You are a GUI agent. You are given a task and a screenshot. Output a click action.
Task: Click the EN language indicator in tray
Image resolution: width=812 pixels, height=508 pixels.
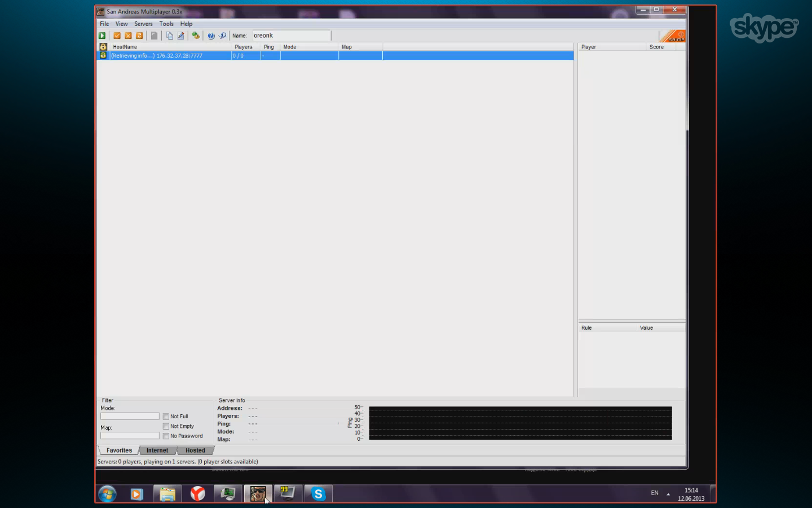coord(655,493)
